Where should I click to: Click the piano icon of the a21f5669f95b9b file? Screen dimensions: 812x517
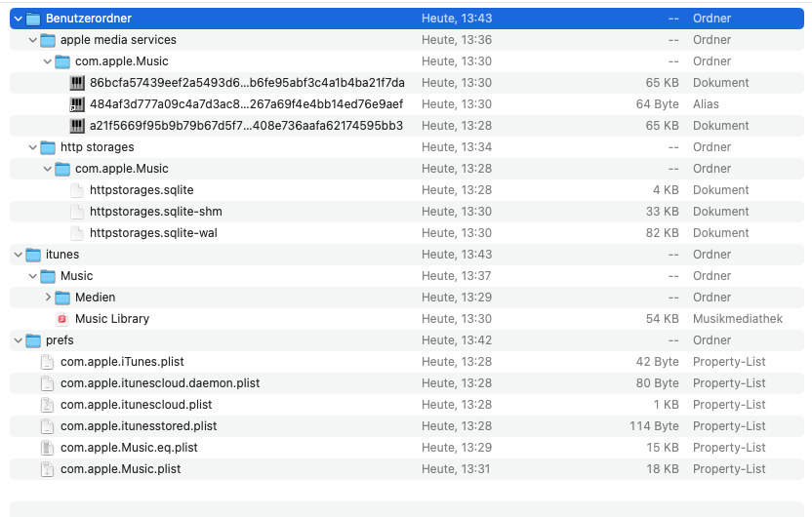pyautogui.click(x=77, y=126)
